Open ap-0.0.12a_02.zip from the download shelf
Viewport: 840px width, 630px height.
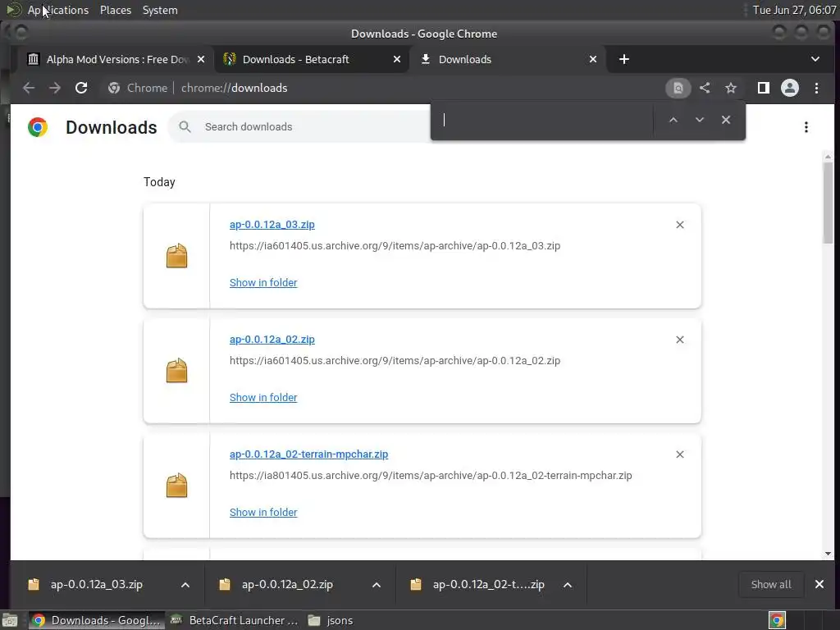pos(287,584)
